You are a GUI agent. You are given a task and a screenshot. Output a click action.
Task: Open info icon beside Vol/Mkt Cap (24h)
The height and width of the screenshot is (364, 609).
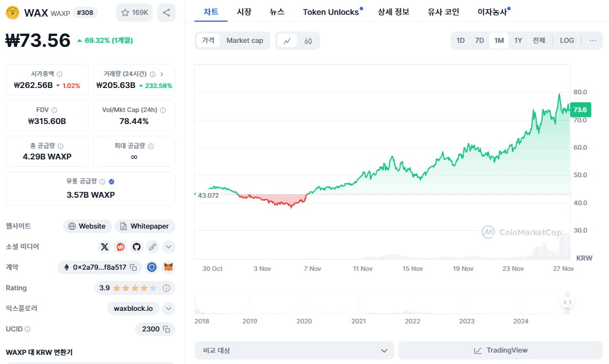pos(163,110)
